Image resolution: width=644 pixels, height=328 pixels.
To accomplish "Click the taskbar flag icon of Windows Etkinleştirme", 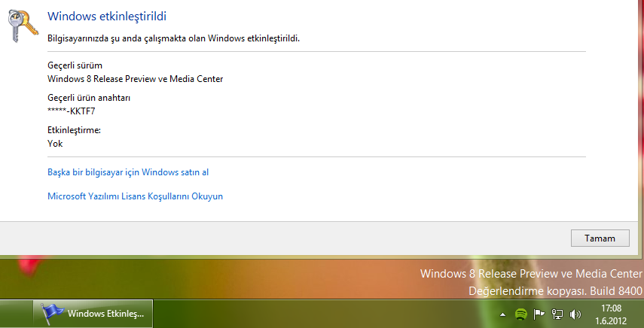I will pos(53,314).
